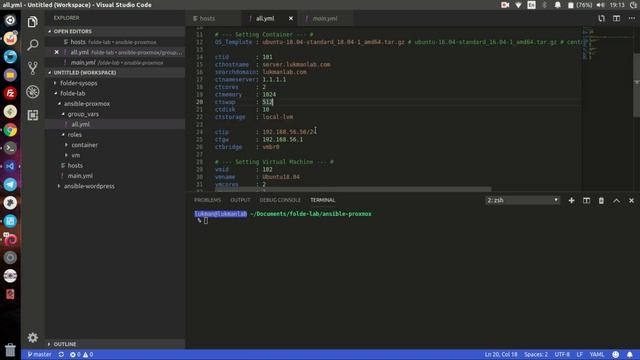This screenshot has height=360, width=640.
Task: Open the Manage gear settings icon
Action: pyautogui.click(x=33, y=338)
